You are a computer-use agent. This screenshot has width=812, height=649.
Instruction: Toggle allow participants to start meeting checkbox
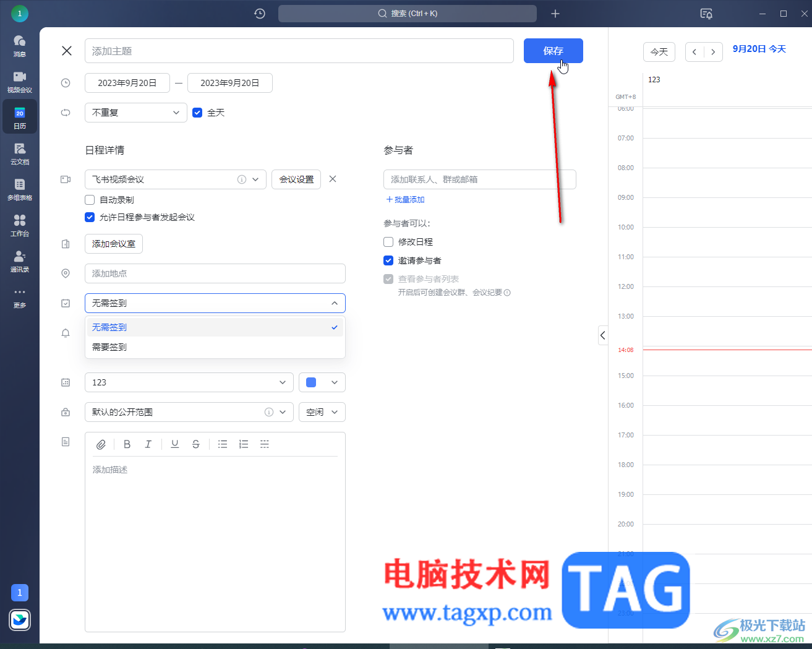[x=90, y=217]
